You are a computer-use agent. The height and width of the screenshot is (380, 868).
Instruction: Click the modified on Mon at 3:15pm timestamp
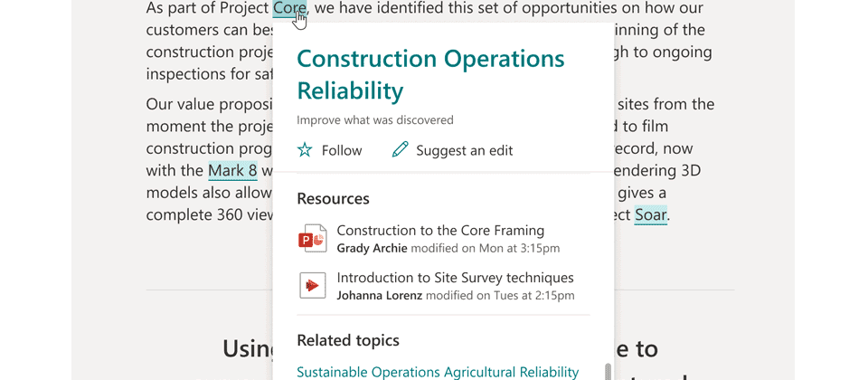(485, 248)
